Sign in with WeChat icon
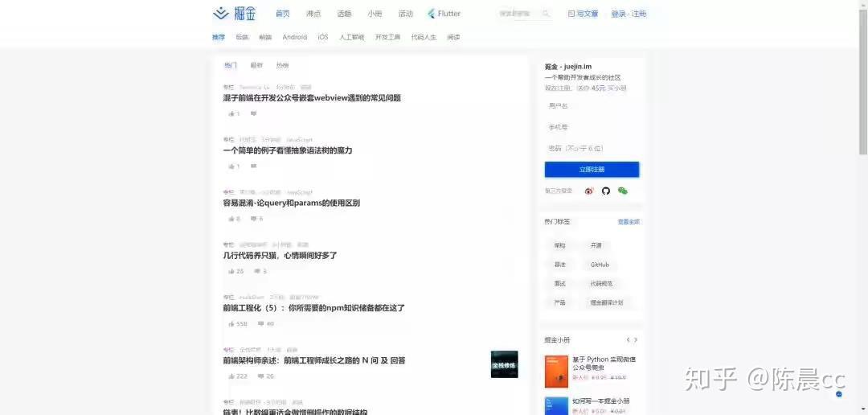868x415 pixels. [x=623, y=191]
